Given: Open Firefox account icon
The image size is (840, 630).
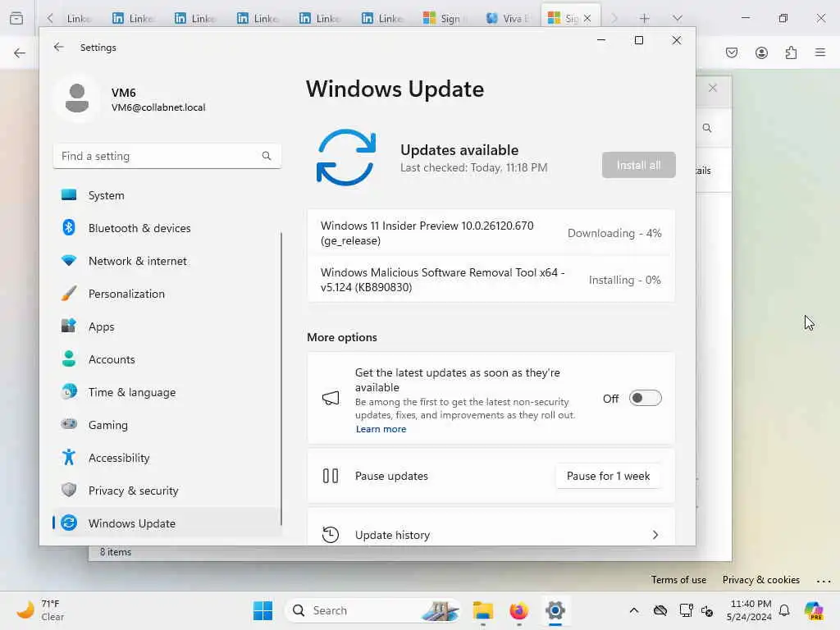Looking at the screenshot, I should [x=761, y=52].
